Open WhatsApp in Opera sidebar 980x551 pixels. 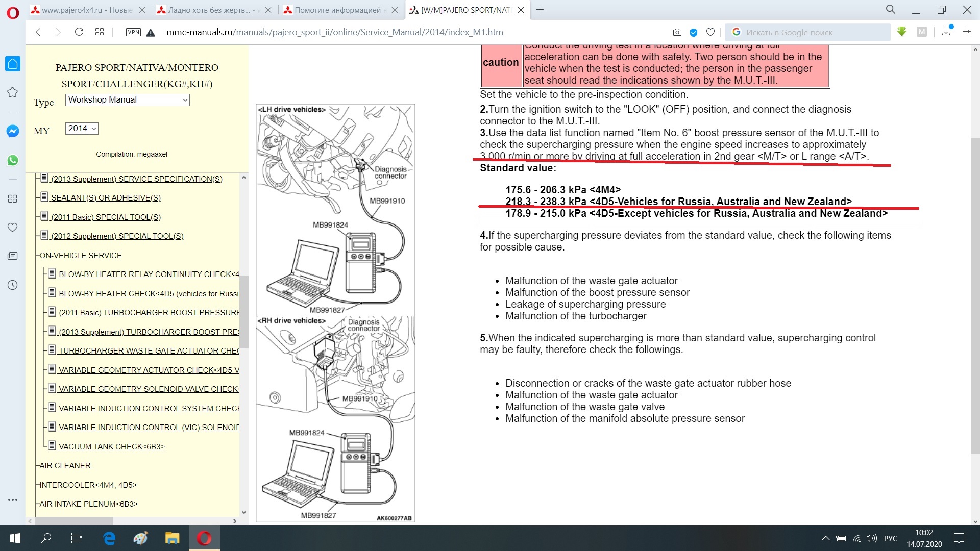[x=13, y=160]
